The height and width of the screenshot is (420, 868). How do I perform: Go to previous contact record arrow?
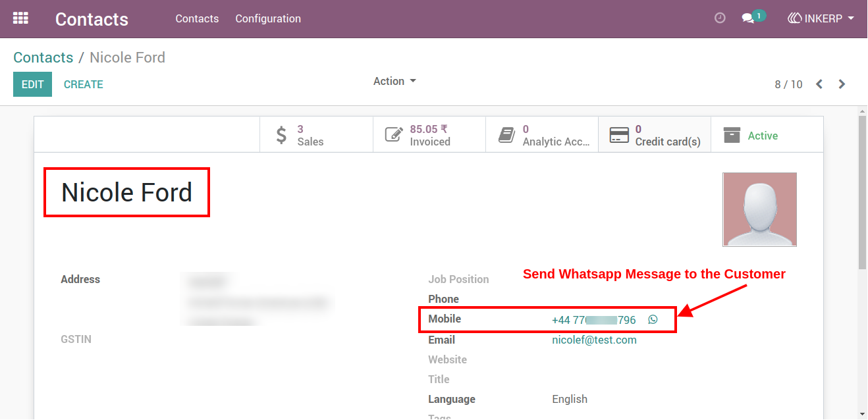(819, 84)
